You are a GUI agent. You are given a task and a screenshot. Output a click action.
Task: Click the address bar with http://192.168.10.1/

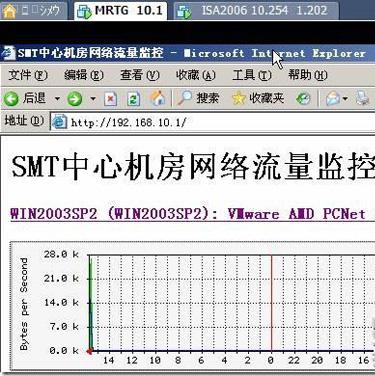point(213,122)
